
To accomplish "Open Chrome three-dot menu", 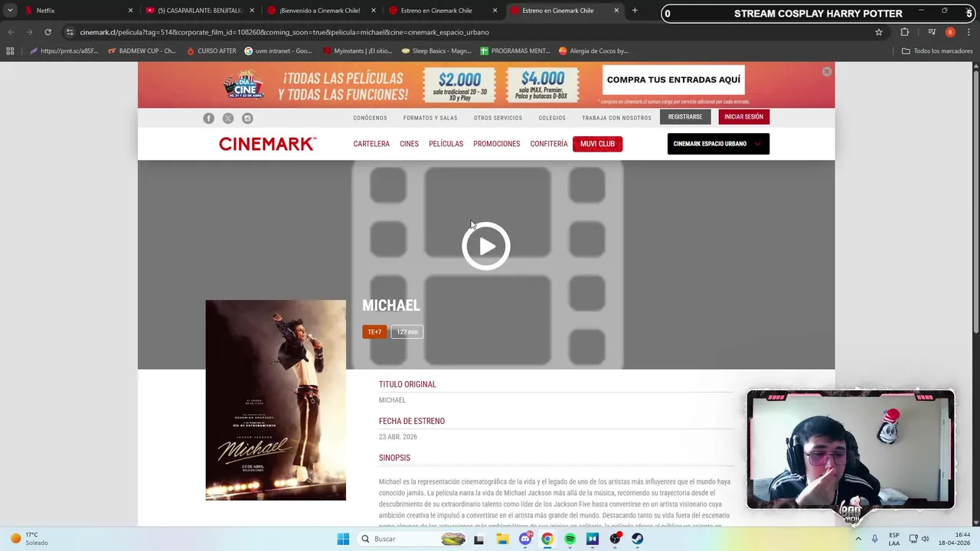I will point(969,32).
